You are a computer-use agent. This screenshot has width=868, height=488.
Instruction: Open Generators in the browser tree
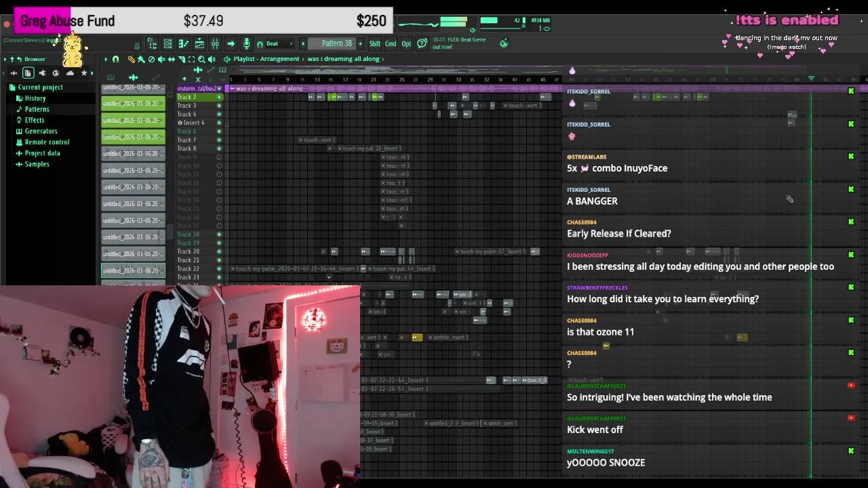tap(41, 131)
